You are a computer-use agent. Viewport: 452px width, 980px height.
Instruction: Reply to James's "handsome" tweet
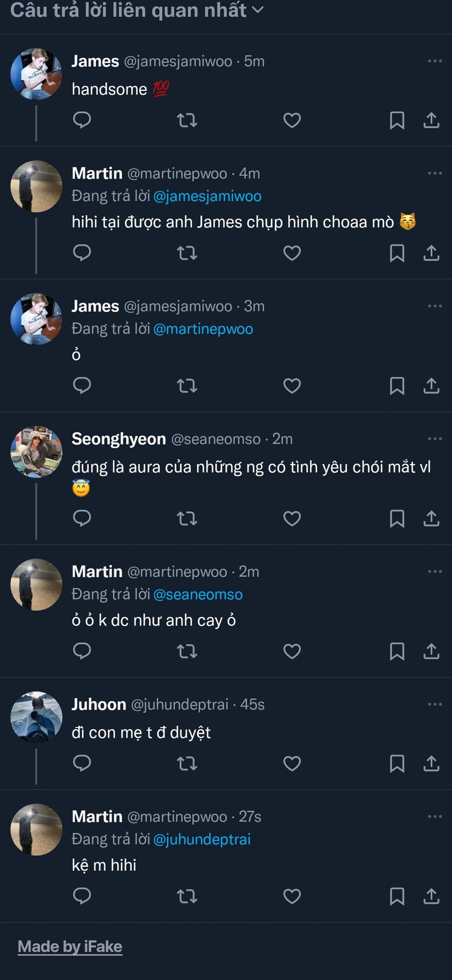pos(82,120)
